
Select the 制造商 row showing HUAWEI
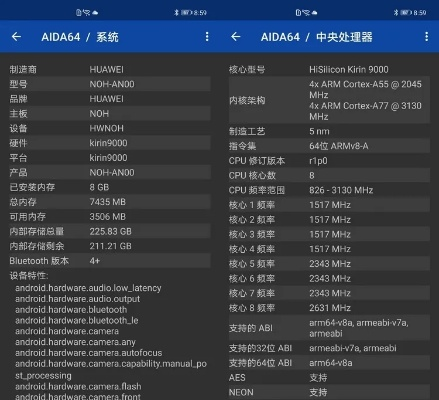(x=110, y=69)
